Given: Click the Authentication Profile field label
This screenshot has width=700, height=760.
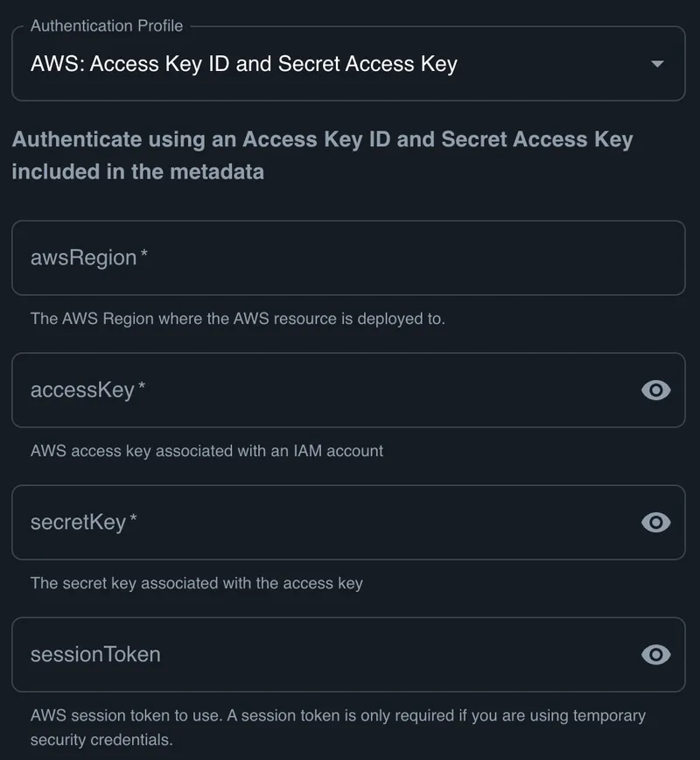Looking at the screenshot, I should 107,26.
